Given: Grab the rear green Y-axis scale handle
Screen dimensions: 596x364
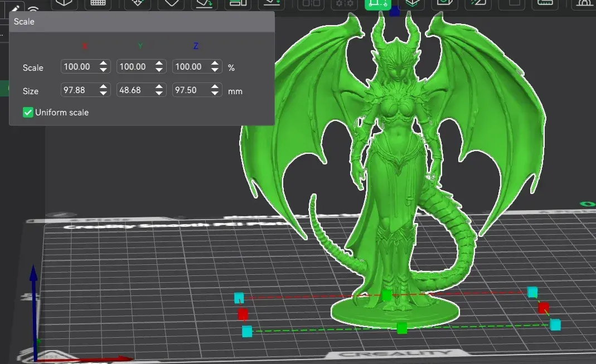Looking at the screenshot, I should [386, 295].
